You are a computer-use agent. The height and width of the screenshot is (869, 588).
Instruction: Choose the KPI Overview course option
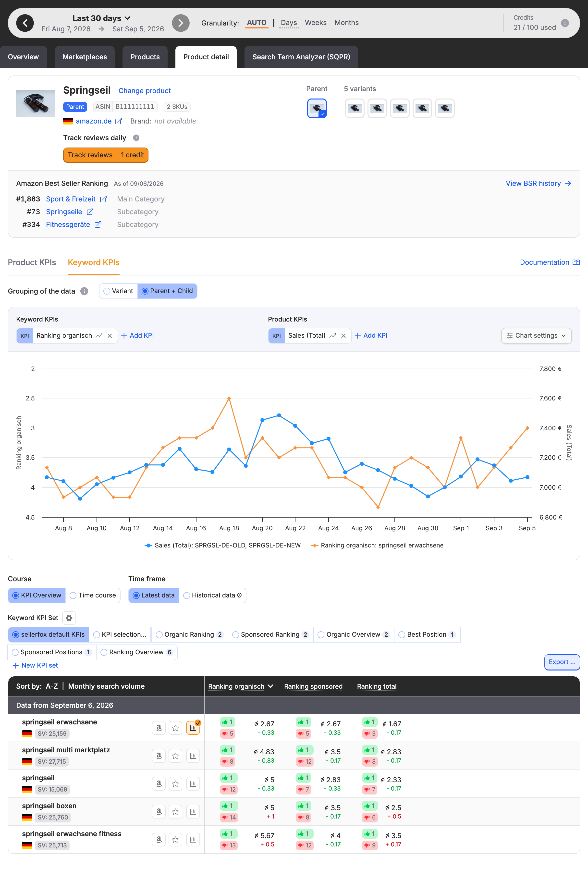(x=37, y=596)
